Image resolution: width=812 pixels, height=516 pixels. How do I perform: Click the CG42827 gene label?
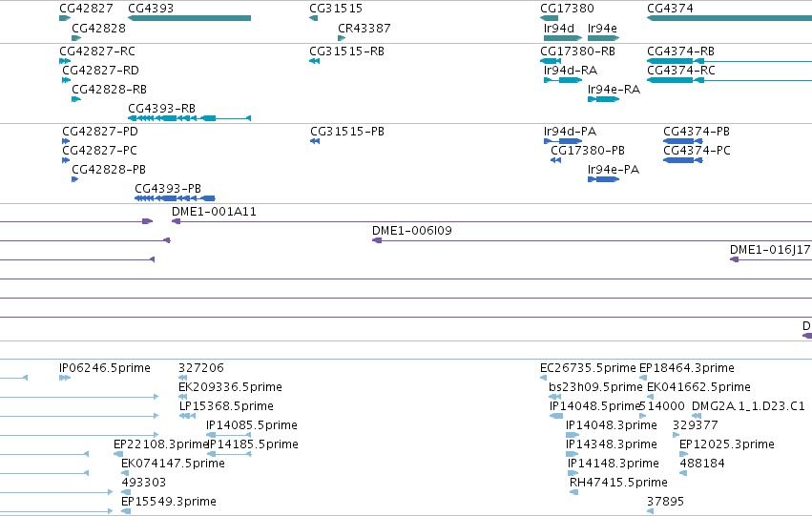tap(86, 9)
